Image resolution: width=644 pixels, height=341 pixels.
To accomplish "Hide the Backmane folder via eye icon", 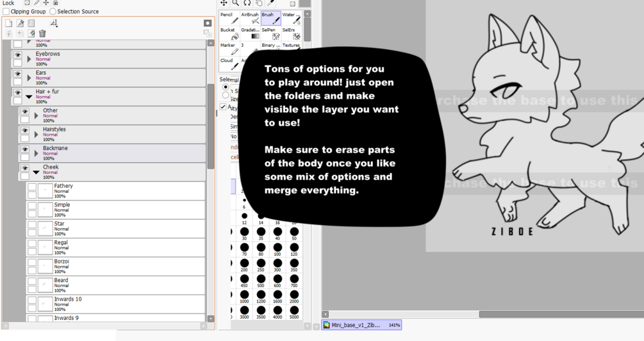I will click(x=25, y=149).
